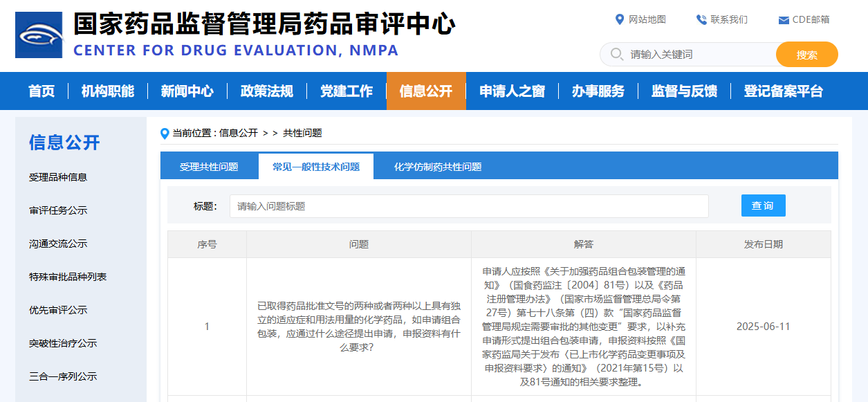Select 常见一般性技术问题 tab

pyautogui.click(x=316, y=167)
